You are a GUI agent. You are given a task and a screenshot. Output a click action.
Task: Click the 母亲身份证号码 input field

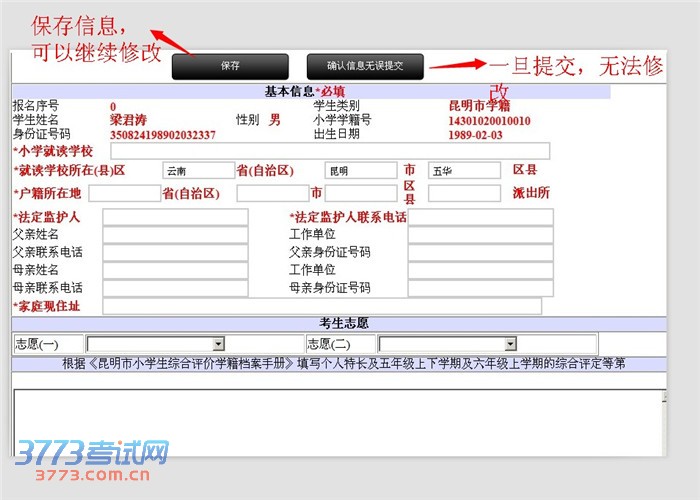coord(480,288)
